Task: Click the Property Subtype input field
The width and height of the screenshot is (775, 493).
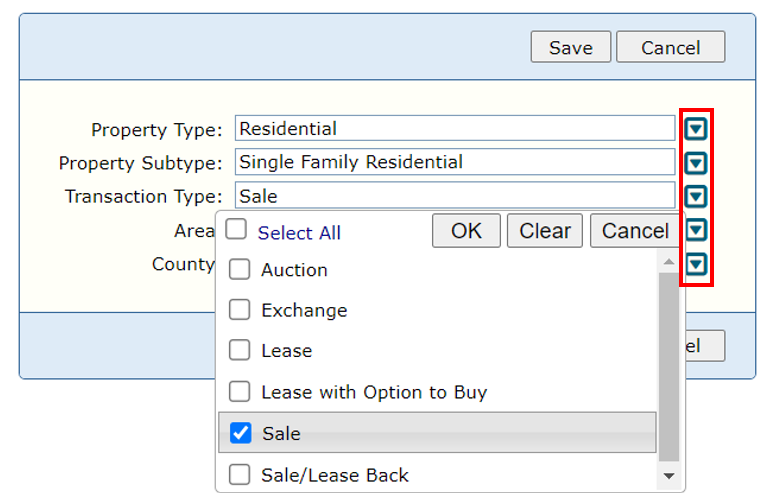Action: [x=455, y=162]
